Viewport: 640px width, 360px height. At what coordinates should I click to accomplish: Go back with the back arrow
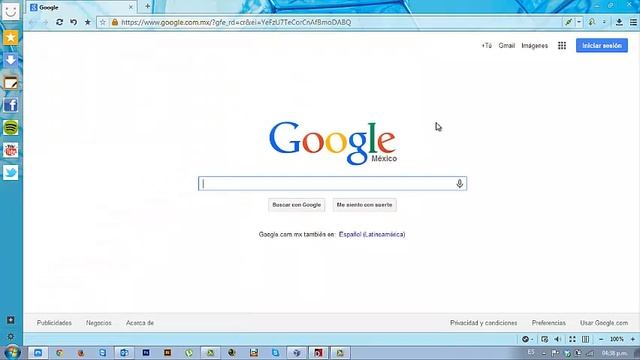pos(33,22)
